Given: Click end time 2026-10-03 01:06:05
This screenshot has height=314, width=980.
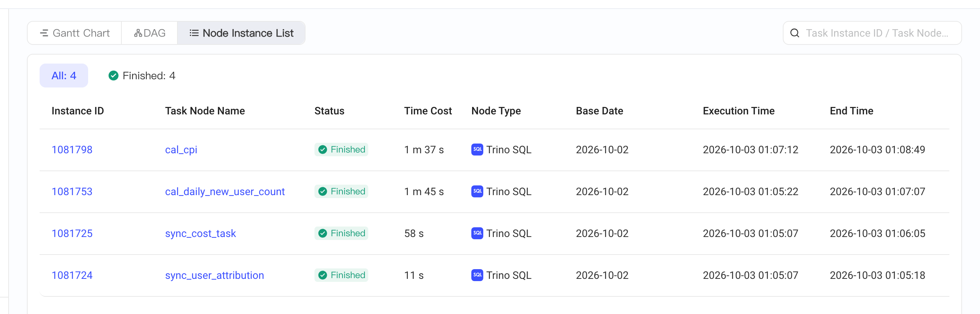Looking at the screenshot, I should pyautogui.click(x=878, y=233).
